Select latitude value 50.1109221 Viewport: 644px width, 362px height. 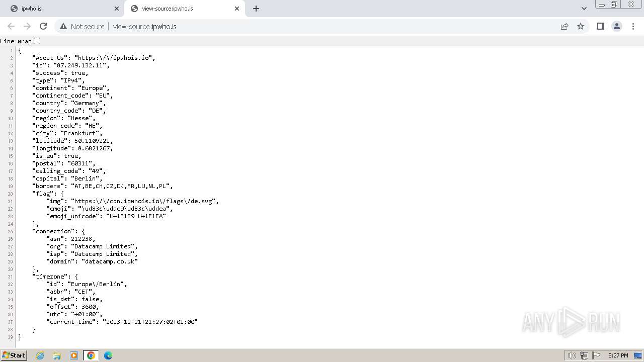92,141
